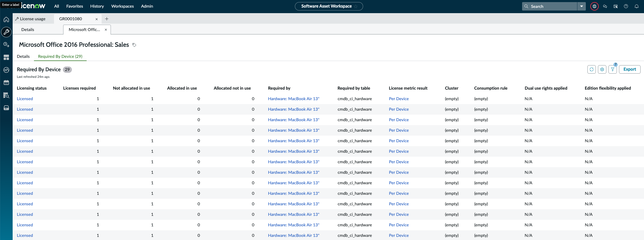Click the 7 badge on the filter button
The image size is (644, 240).
616,65
